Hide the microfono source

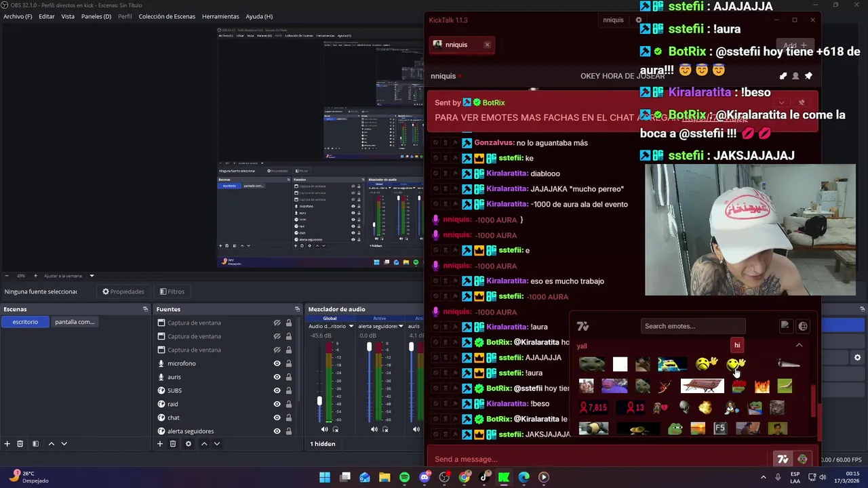pos(277,363)
